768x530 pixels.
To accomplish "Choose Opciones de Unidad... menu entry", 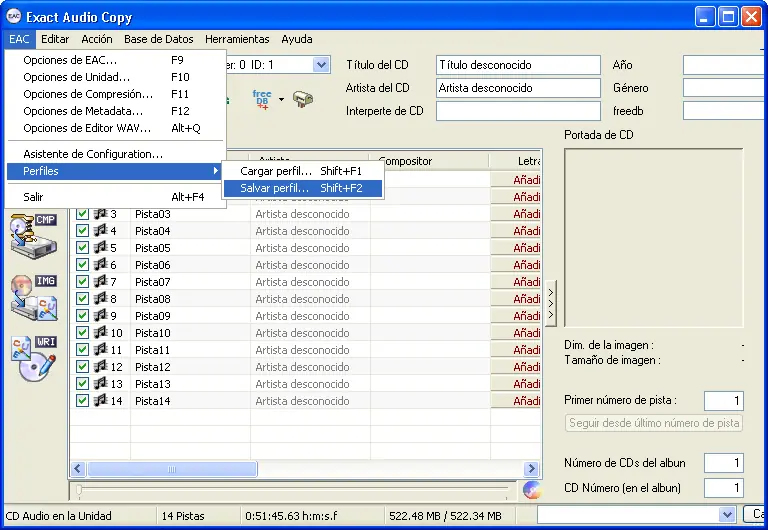I will pyautogui.click(x=115, y=77).
